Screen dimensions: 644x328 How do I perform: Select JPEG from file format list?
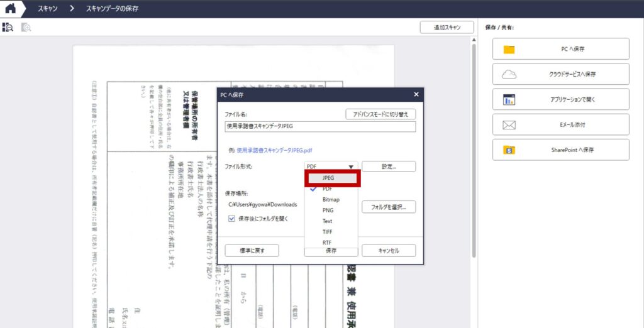point(328,178)
